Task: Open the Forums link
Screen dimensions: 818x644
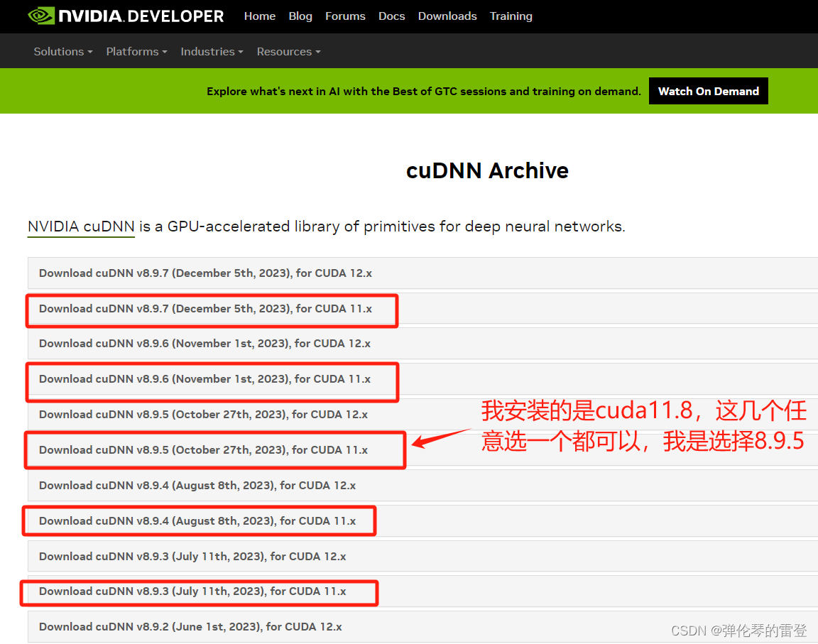Action: coord(345,16)
